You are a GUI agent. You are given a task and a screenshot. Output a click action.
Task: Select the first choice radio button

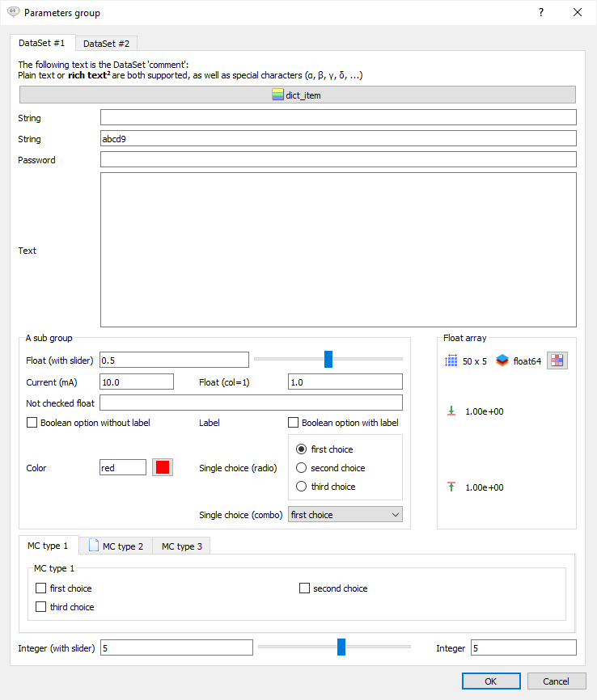point(301,449)
